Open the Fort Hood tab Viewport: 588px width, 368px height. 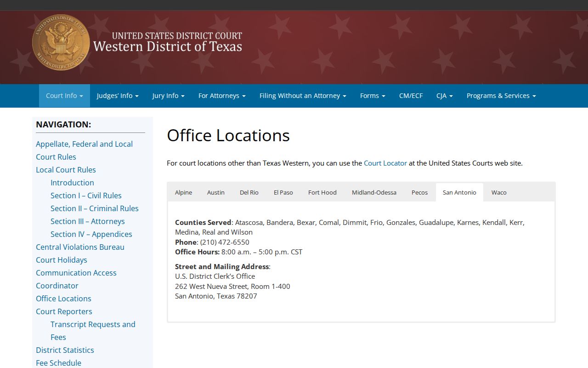tap(322, 192)
